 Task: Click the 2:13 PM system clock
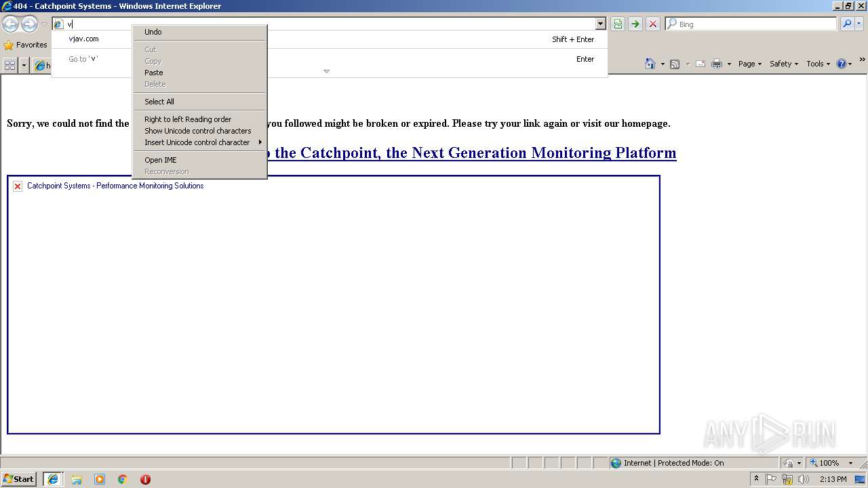tap(833, 479)
